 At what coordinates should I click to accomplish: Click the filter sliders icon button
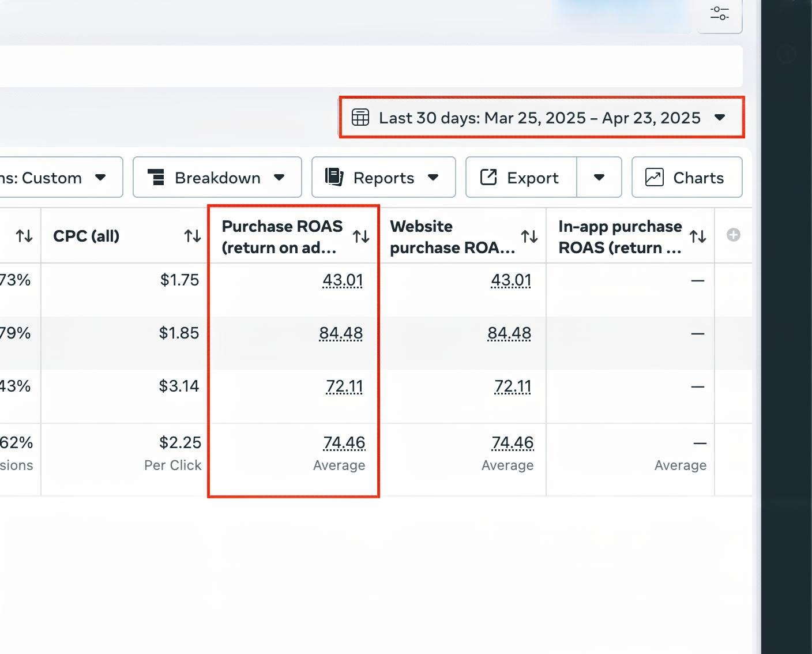pyautogui.click(x=719, y=13)
